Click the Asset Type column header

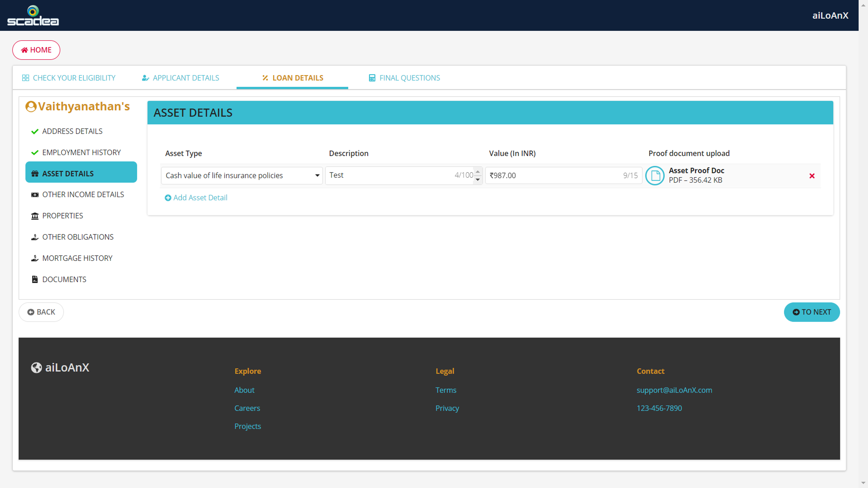click(183, 153)
